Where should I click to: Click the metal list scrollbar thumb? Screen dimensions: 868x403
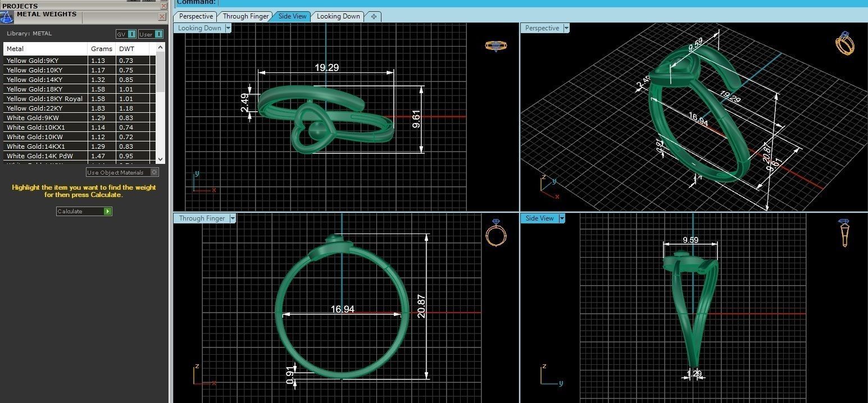click(161, 73)
